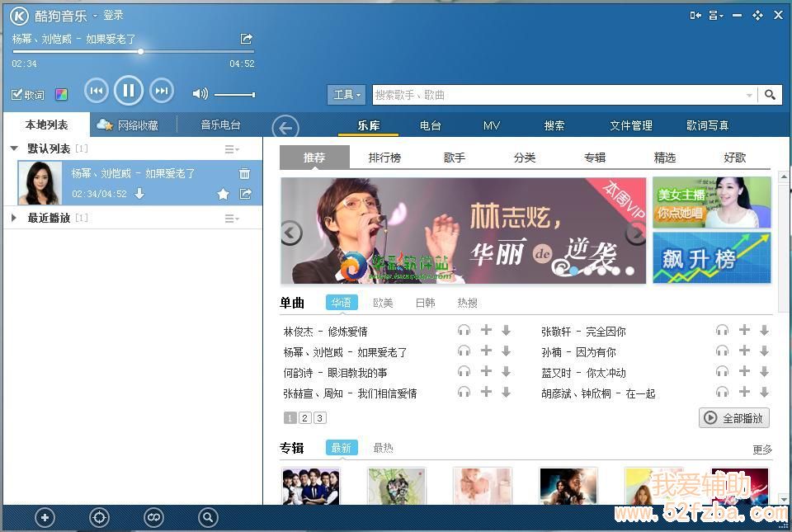Download 林俊杰 - 修炼爱情
This screenshot has width=792, height=532.
pyautogui.click(x=506, y=330)
